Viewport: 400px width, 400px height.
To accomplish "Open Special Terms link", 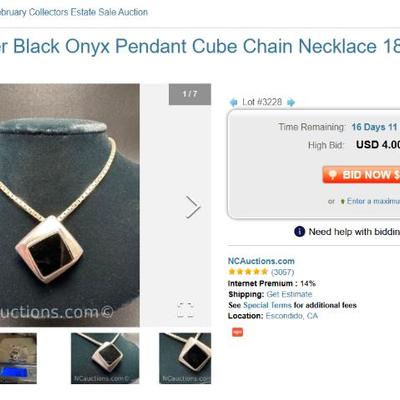I will tap(267, 305).
